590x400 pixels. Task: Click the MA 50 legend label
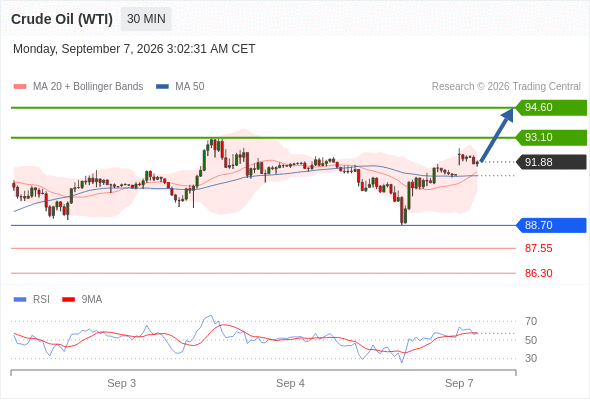coord(190,87)
